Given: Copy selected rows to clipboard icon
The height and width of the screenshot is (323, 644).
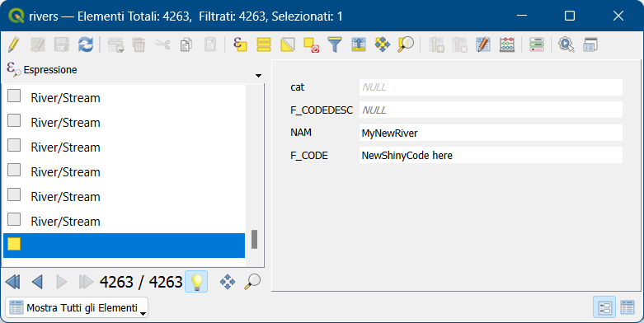Looking at the screenshot, I should coord(186,44).
